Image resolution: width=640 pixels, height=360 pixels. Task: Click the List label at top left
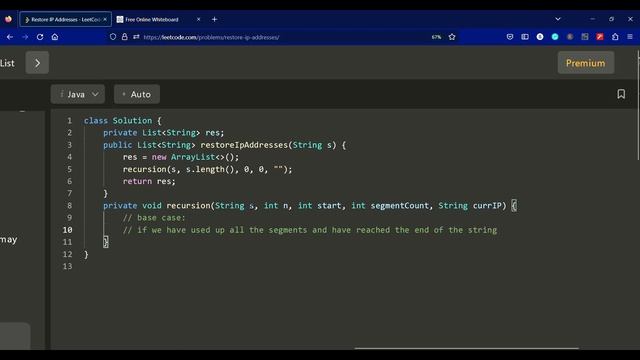tap(7, 63)
